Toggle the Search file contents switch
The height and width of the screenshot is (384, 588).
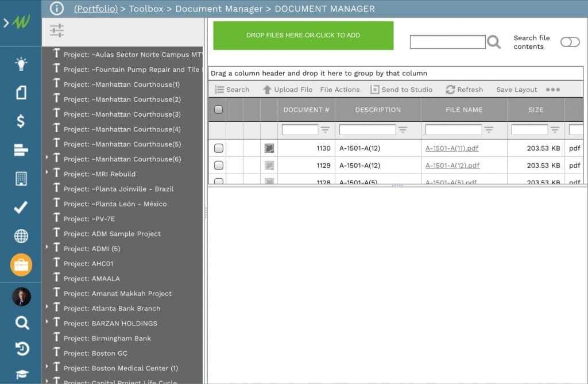[x=570, y=42]
